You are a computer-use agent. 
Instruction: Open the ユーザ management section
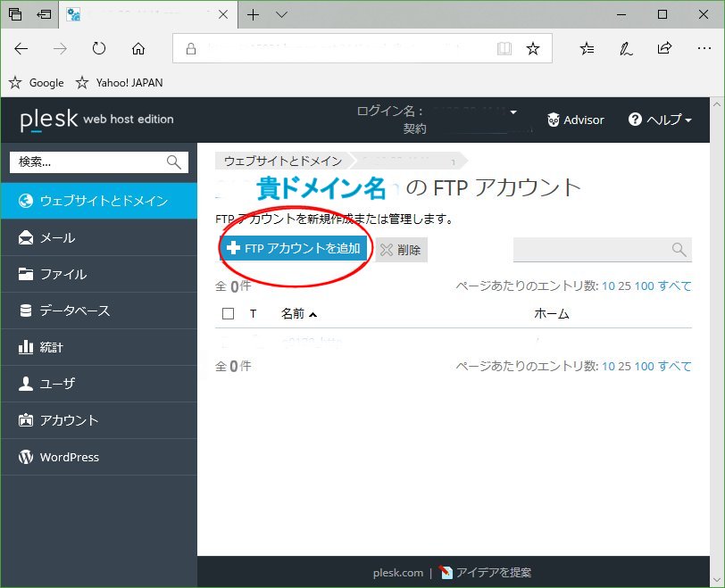(45, 383)
